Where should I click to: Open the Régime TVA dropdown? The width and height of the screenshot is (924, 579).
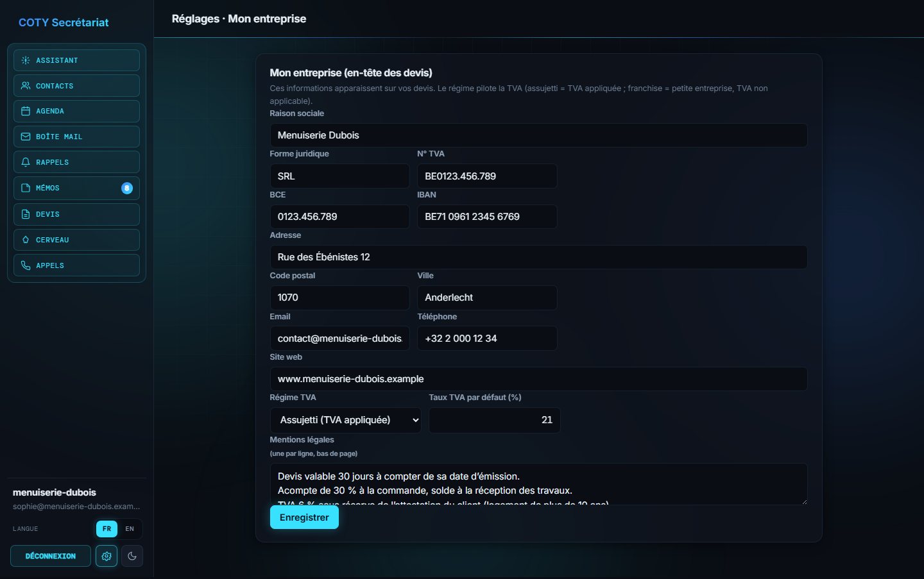pyautogui.click(x=345, y=420)
